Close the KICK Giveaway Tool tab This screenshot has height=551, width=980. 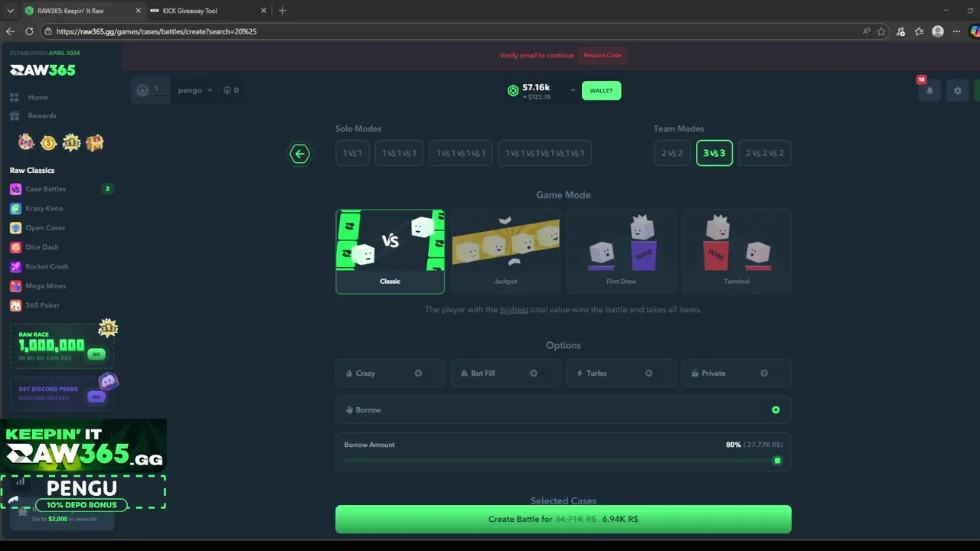pos(263,11)
